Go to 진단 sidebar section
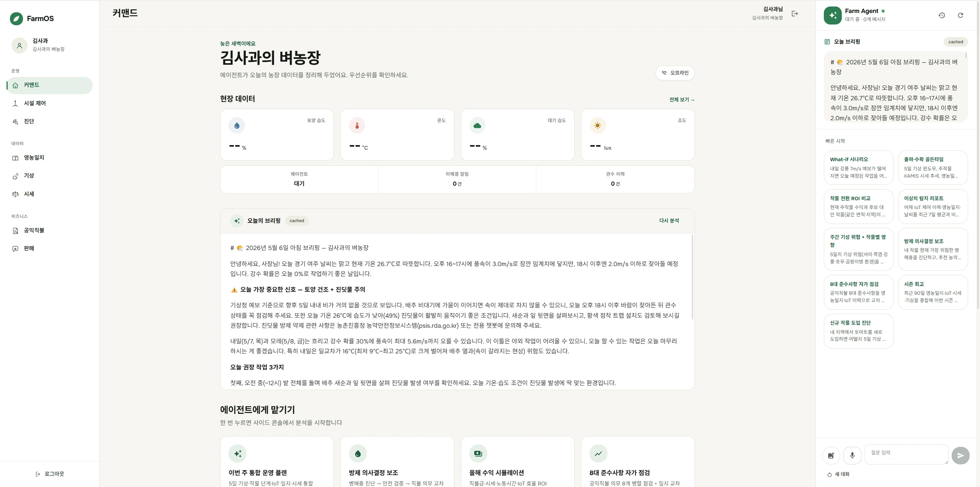 click(x=50, y=121)
